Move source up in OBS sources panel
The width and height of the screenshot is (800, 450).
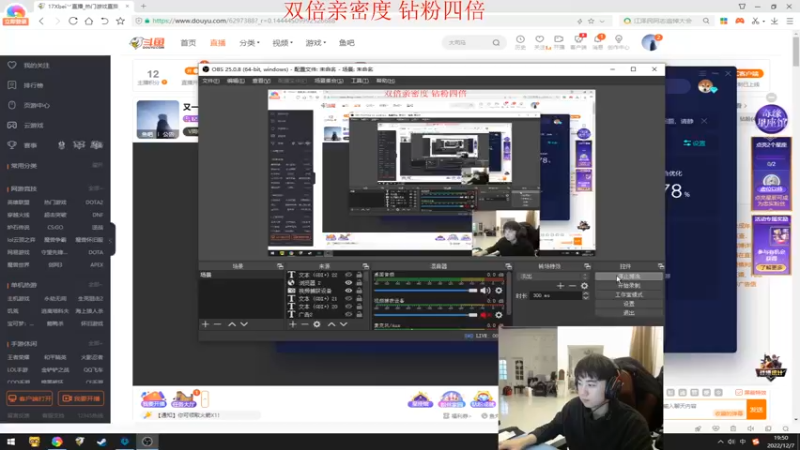click(331, 324)
